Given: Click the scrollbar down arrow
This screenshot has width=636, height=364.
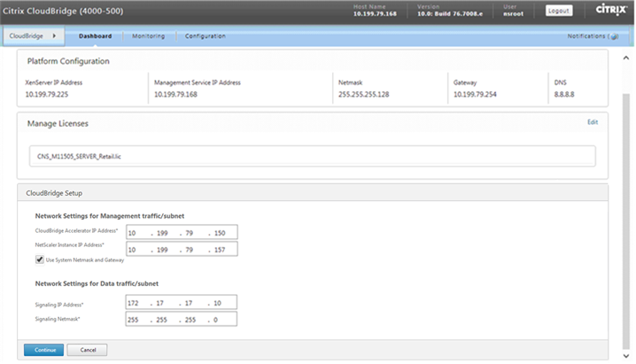Looking at the screenshot, I should [x=626, y=356].
